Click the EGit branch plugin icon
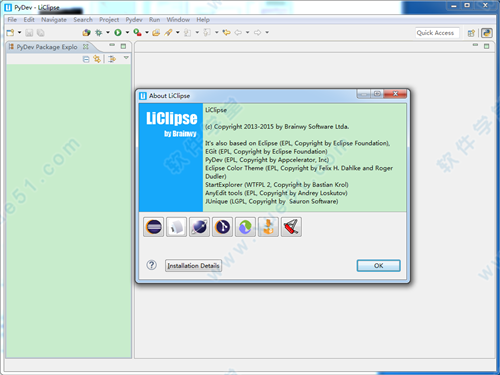500x375 pixels. 222,227
